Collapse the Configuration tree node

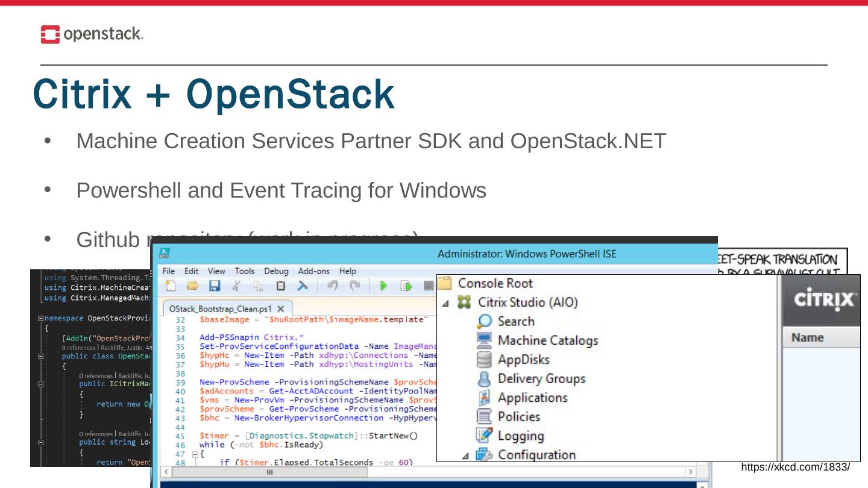click(x=466, y=456)
